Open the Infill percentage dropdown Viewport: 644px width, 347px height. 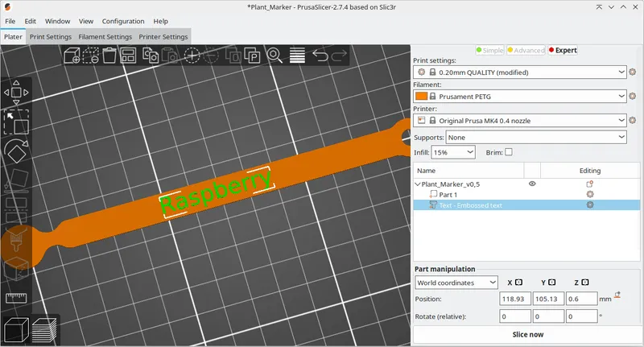point(453,152)
